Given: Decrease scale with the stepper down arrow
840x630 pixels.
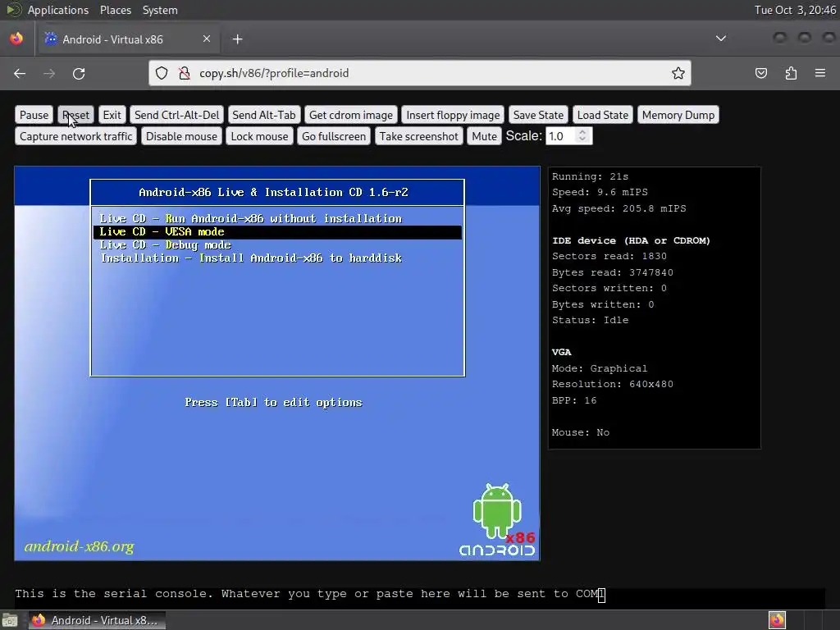Looking at the screenshot, I should coord(583,139).
